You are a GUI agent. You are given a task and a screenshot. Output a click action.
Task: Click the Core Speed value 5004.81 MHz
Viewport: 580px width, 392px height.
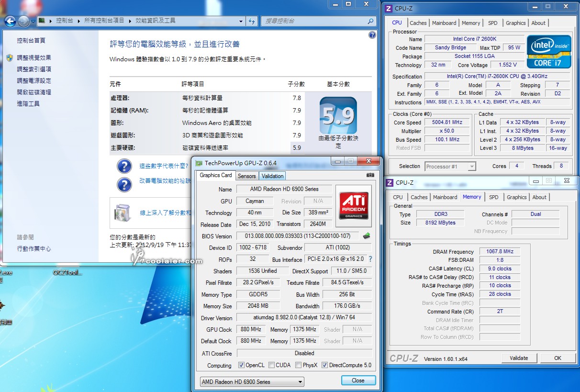(x=448, y=122)
